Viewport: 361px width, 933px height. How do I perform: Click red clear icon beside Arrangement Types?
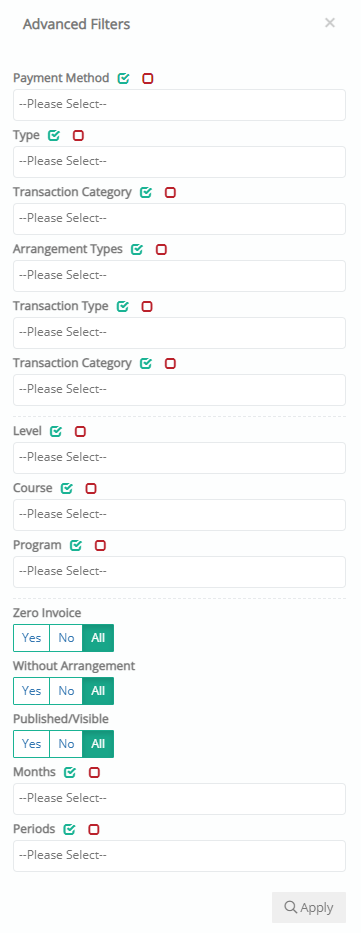[161, 249]
